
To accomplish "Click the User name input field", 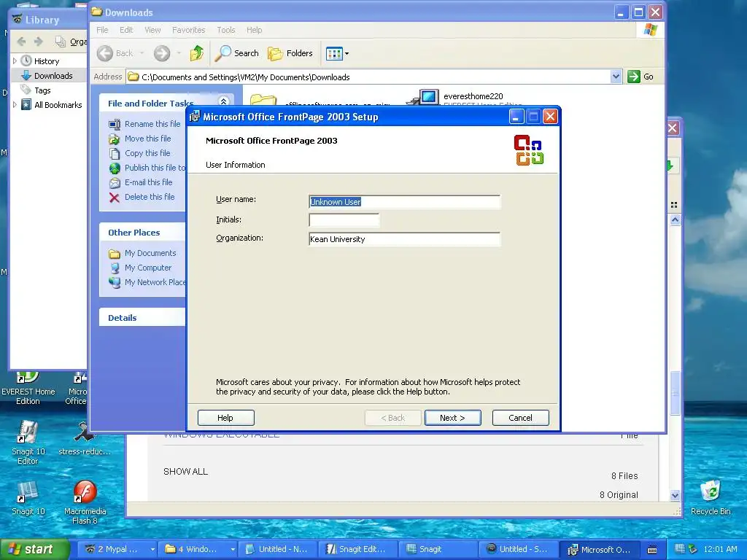I will click(404, 202).
